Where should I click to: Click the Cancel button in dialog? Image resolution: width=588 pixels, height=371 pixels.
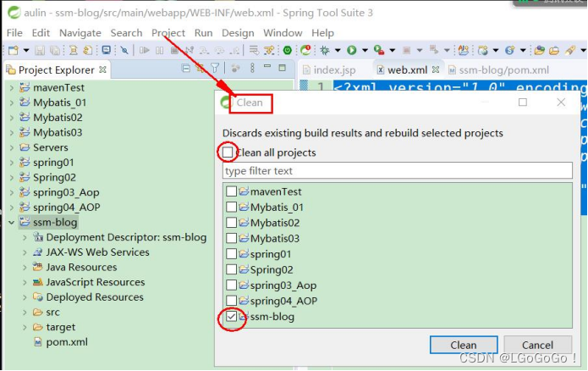537,345
